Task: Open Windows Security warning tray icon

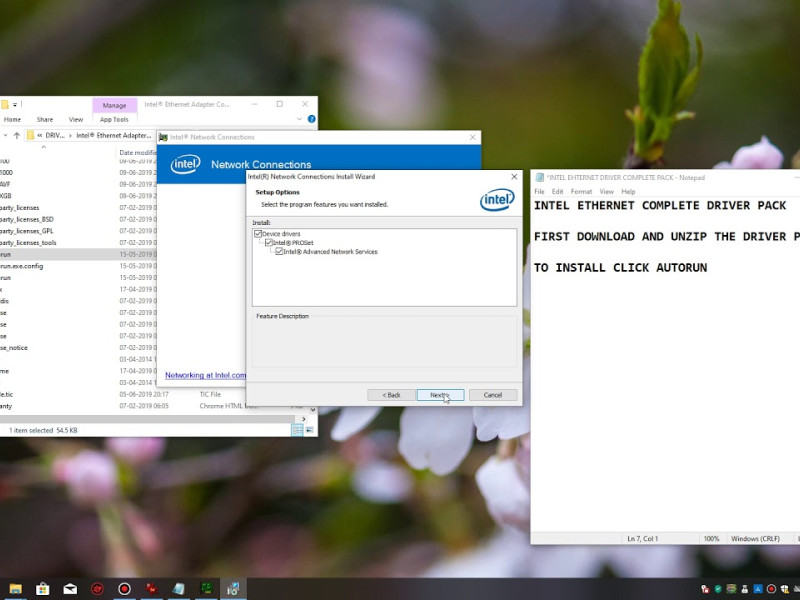Action: pyautogui.click(x=785, y=589)
